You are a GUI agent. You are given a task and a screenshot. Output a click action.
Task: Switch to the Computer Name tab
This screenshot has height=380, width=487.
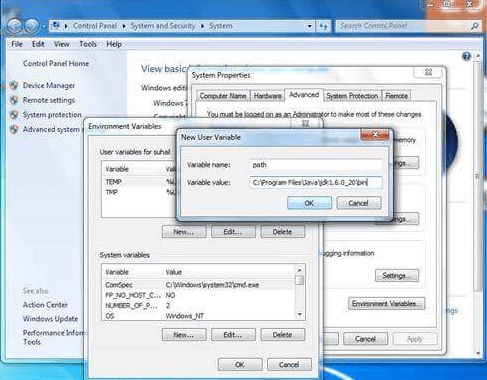pos(223,96)
